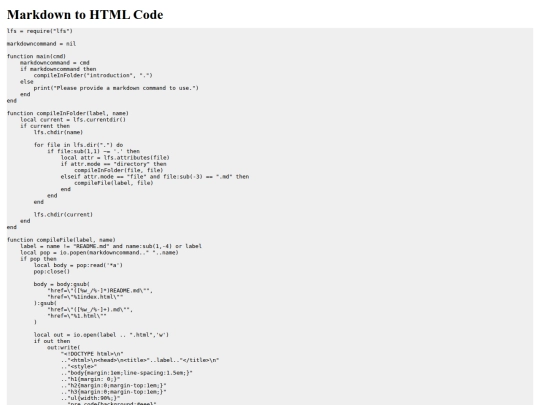Click the '<style>' string line
The height and width of the screenshot is (405, 540).
click(79, 367)
